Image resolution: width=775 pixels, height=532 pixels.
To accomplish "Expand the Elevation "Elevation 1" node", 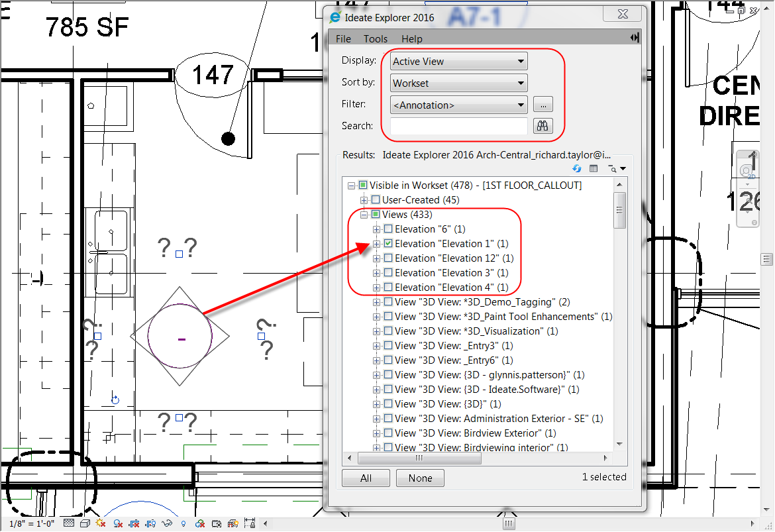I will coord(377,244).
